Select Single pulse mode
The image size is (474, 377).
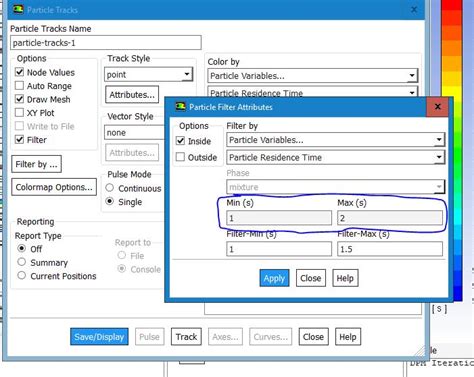tap(110, 201)
